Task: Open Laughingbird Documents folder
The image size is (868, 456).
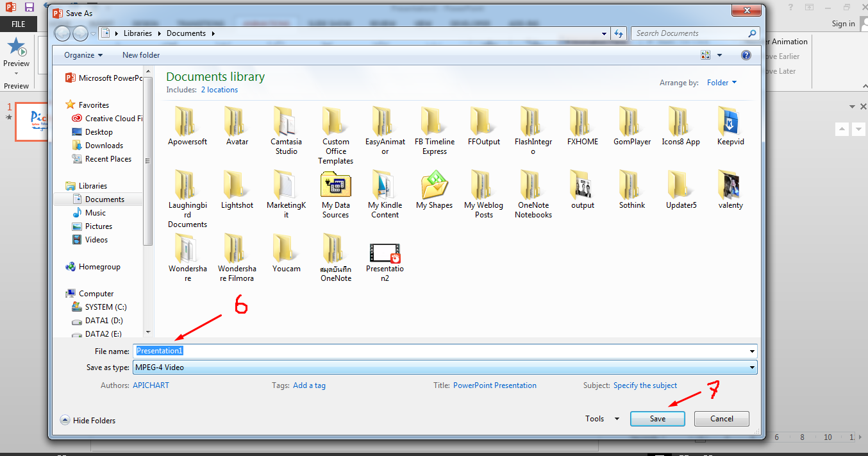Action: [x=187, y=199]
